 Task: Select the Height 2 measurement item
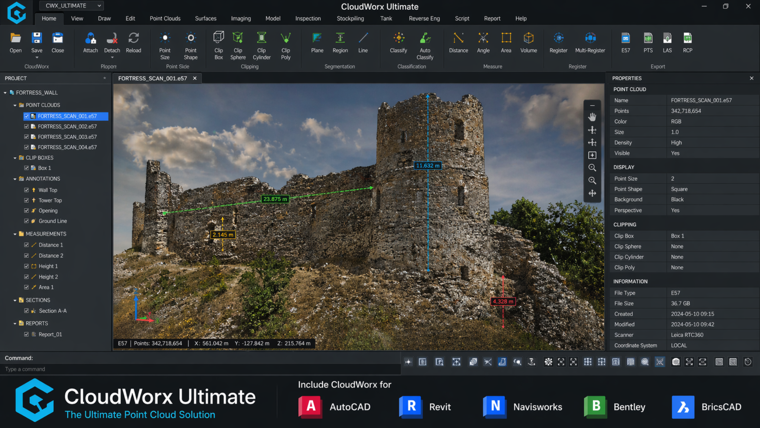(48, 277)
